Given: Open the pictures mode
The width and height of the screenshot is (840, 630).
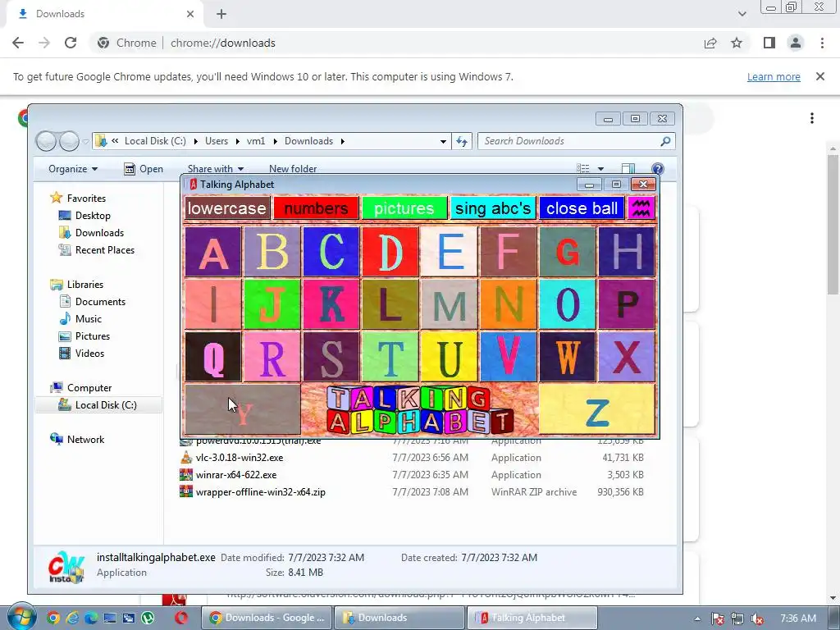Looking at the screenshot, I should click(404, 208).
